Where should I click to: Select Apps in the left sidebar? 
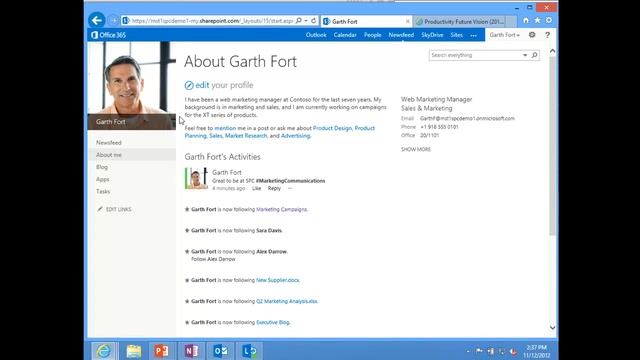point(102,179)
